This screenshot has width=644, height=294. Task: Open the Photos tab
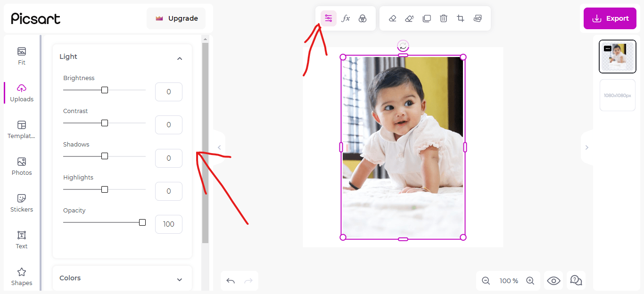coord(22,166)
